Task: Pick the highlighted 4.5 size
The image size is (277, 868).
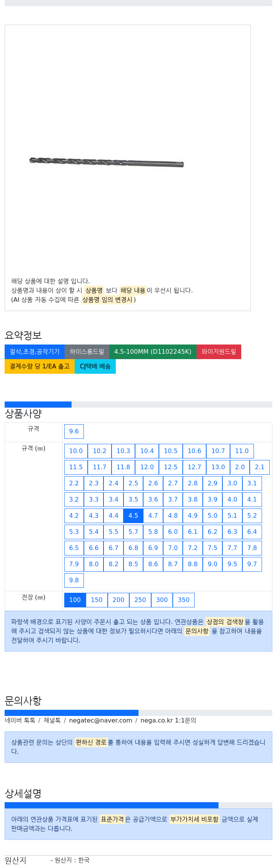Action: (133, 516)
